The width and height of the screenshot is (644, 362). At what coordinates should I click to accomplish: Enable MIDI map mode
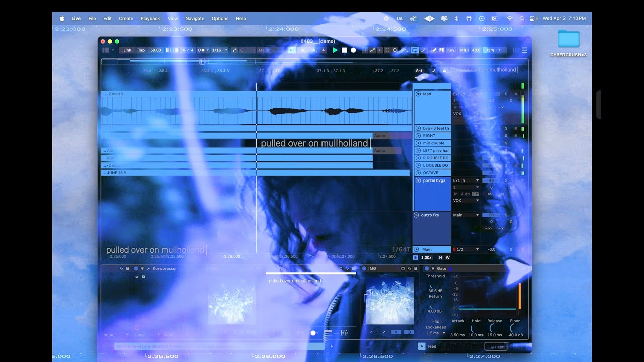tap(464, 50)
